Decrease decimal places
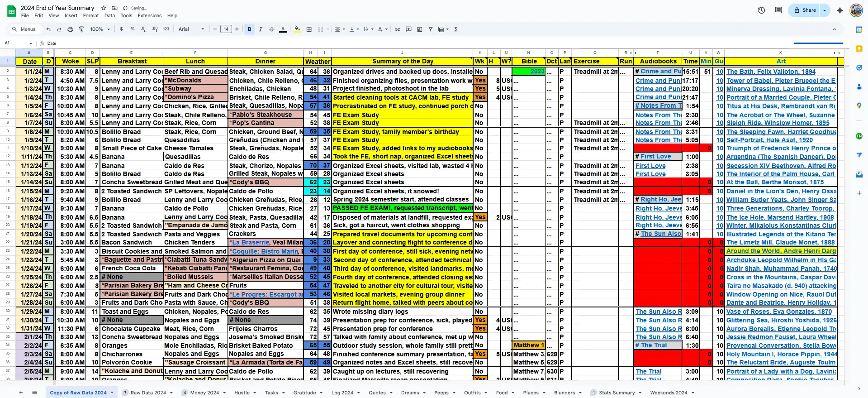The image size is (868, 398). pos(143,29)
